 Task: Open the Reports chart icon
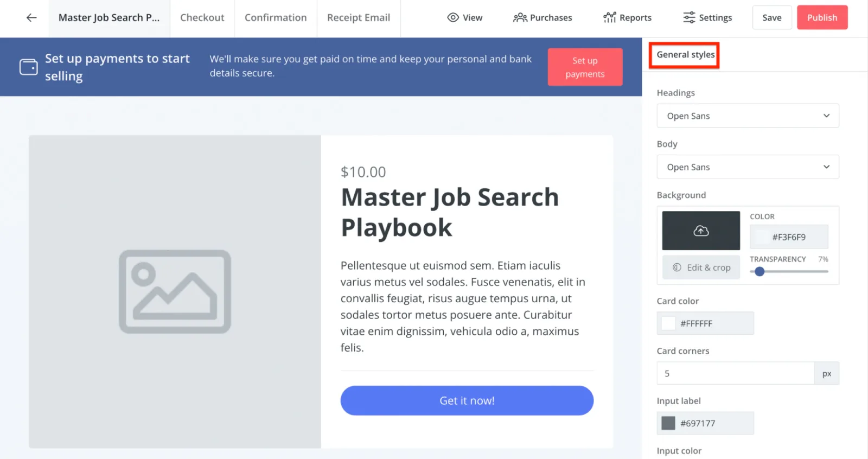[609, 18]
